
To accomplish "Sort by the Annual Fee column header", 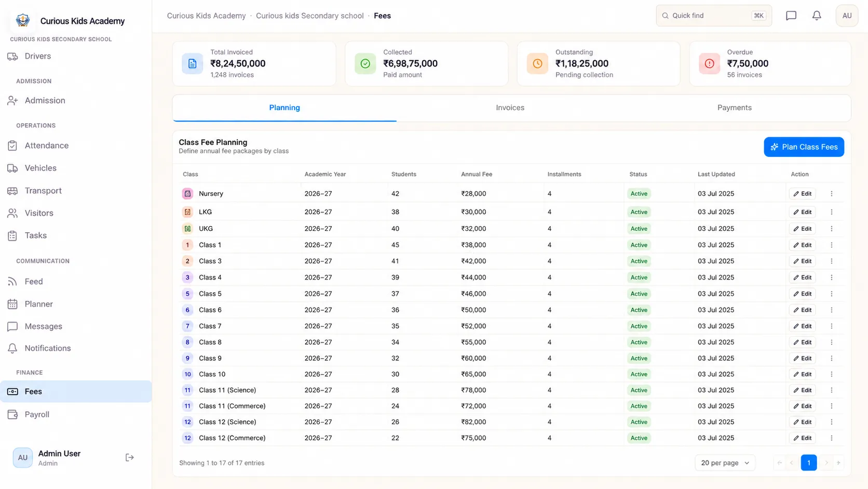I will [x=477, y=174].
